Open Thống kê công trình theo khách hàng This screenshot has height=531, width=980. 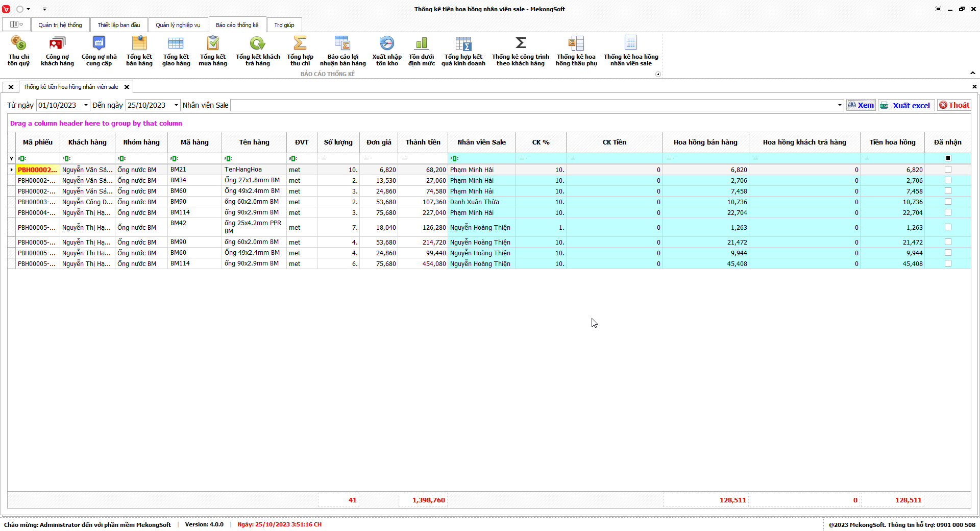pyautogui.click(x=520, y=51)
